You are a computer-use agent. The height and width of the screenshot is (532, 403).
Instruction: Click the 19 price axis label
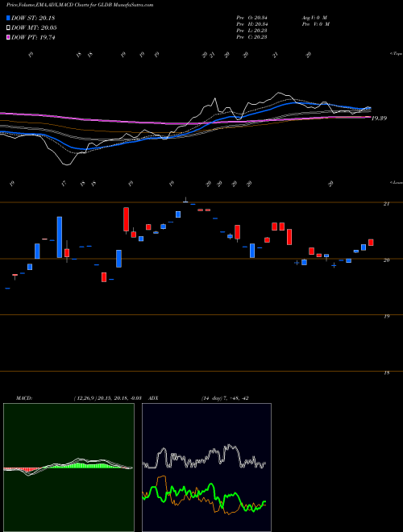[386, 316]
